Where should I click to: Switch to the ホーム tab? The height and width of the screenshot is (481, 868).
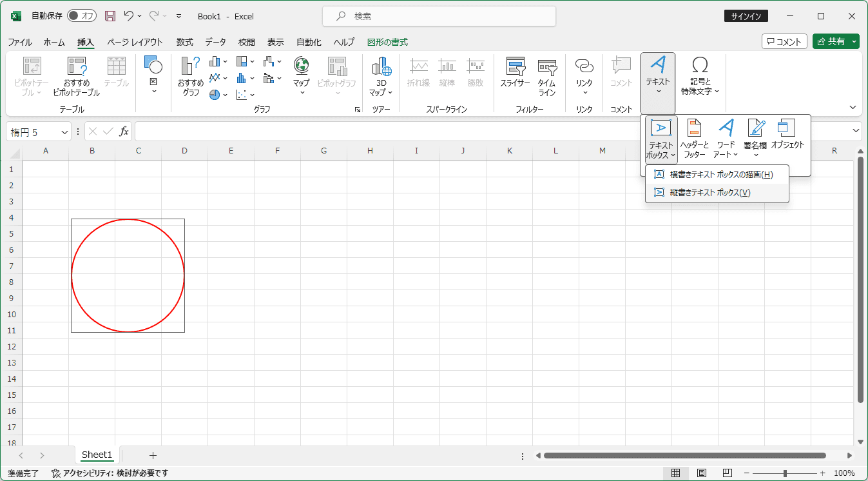point(54,43)
